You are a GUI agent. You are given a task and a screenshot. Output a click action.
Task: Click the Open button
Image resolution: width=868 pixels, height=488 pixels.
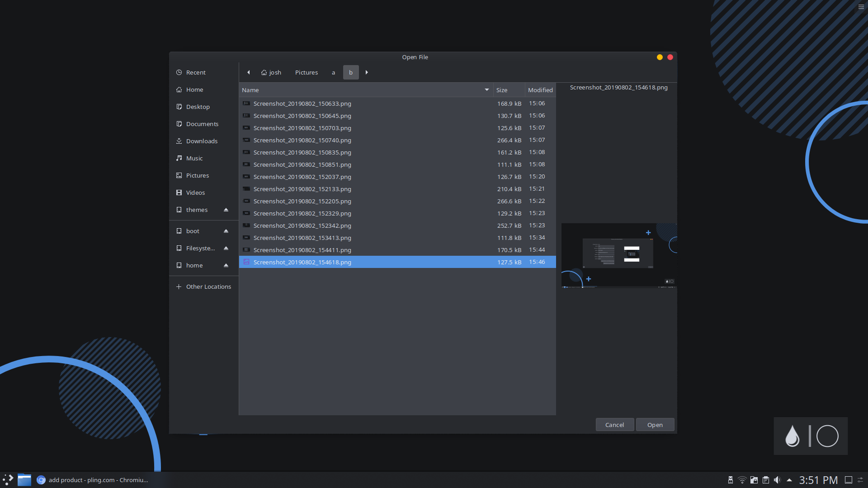click(x=655, y=425)
